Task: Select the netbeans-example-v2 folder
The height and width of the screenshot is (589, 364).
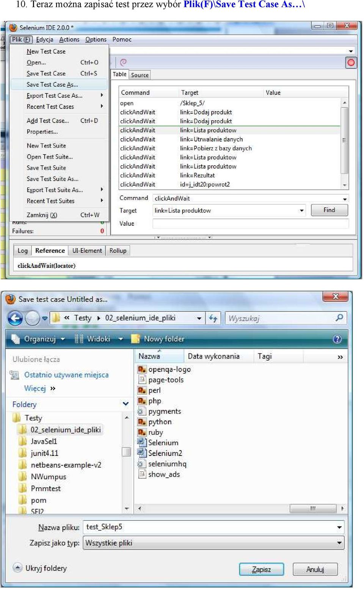Action: pyautogui.click(x=66, y=465)
